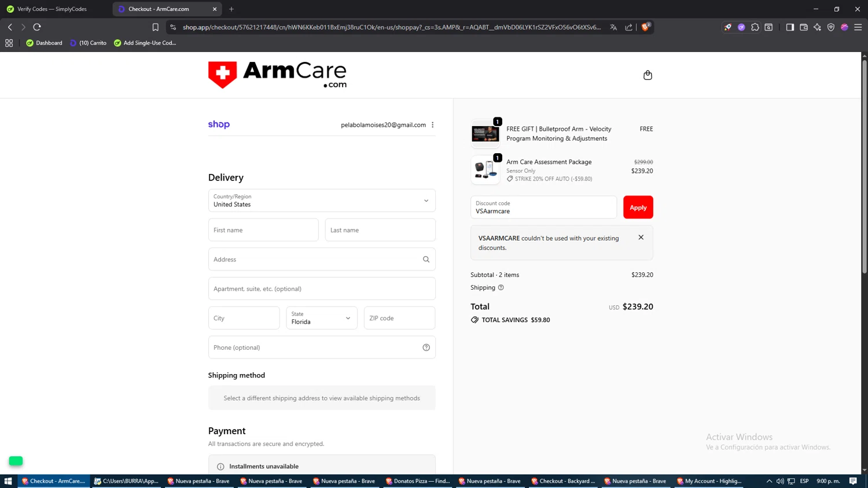868x488 pixels.
Task: Expand the hidden system tray icons chevron
Action: click(769, 481)
